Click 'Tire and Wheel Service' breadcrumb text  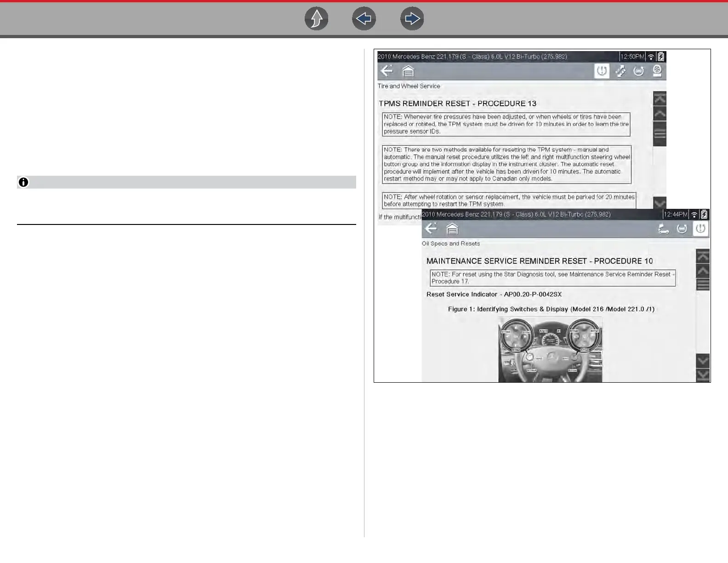[x=409, y=86]
